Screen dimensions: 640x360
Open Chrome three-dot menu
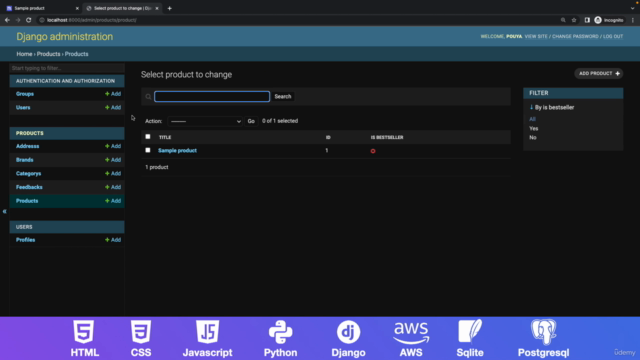click(633, 20)
